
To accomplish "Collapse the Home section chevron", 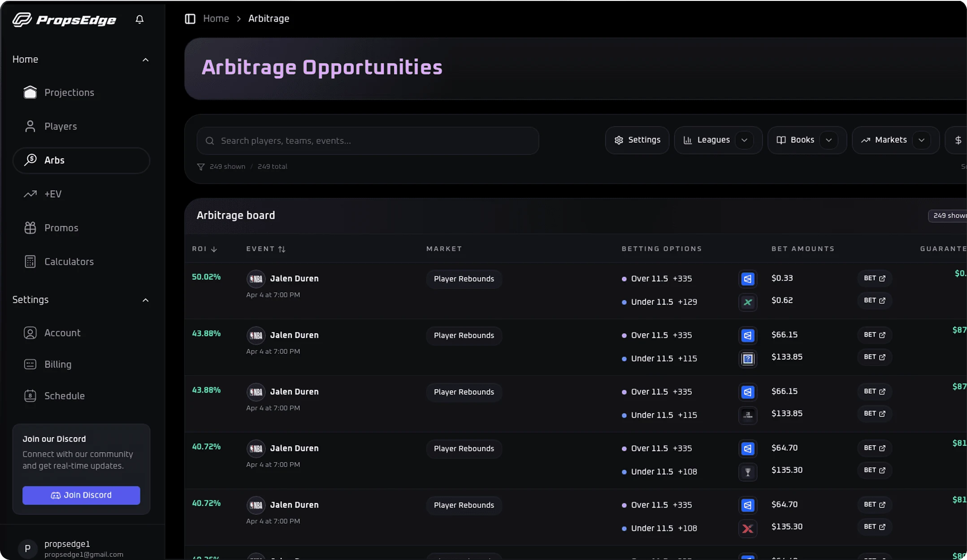I will [x=145, y=60].
